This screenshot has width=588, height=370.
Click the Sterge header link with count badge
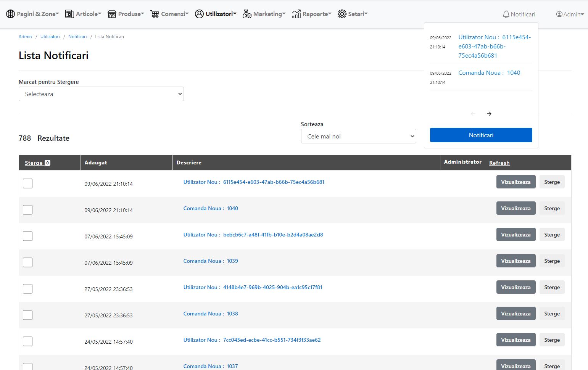pos(37,163)
